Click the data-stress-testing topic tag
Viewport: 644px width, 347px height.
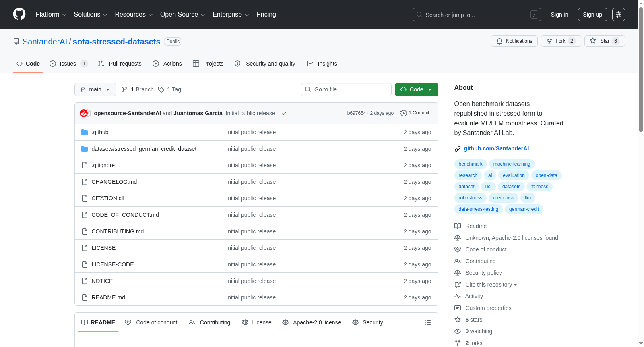(478, 209)
